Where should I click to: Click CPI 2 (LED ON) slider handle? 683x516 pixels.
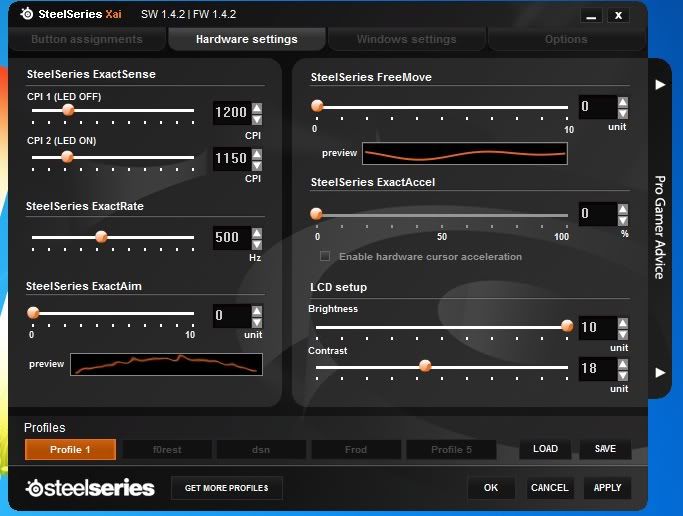[67, 157]
